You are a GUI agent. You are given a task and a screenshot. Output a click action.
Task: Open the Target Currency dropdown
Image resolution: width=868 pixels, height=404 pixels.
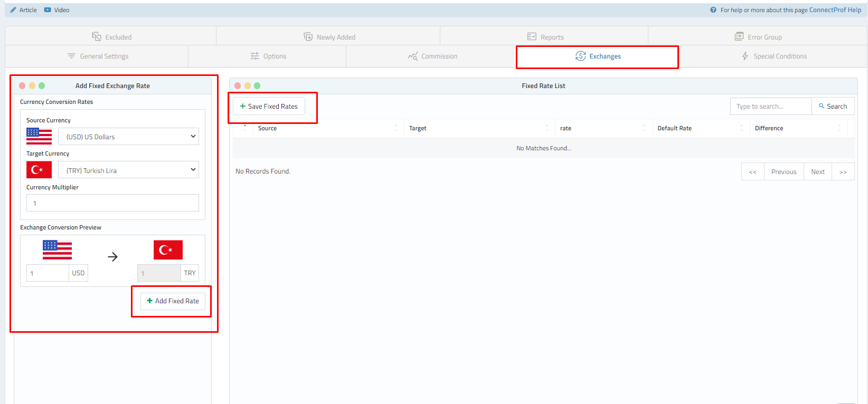(128, 170)
